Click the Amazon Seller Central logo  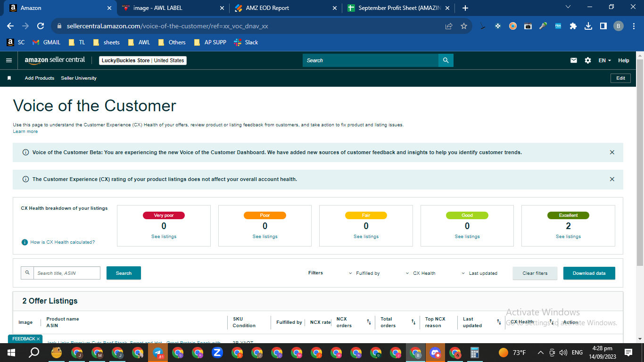click(55, 60)
